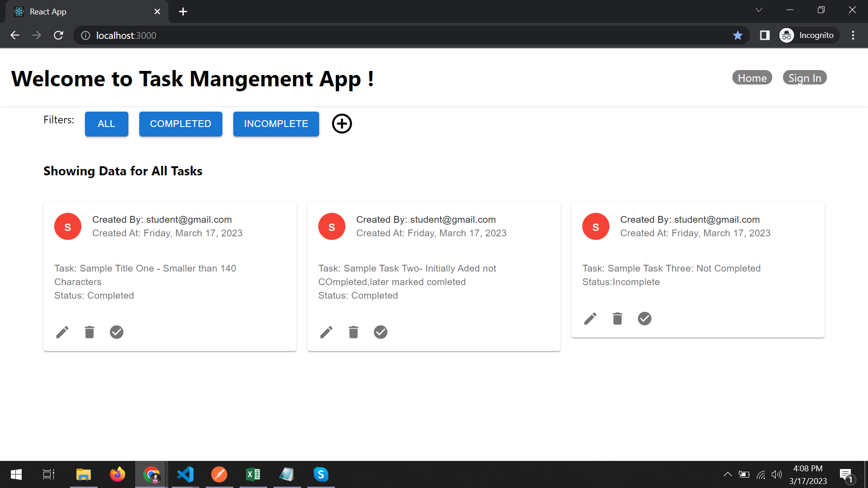Toggle completion check on Sample Title One

point(117,332)
